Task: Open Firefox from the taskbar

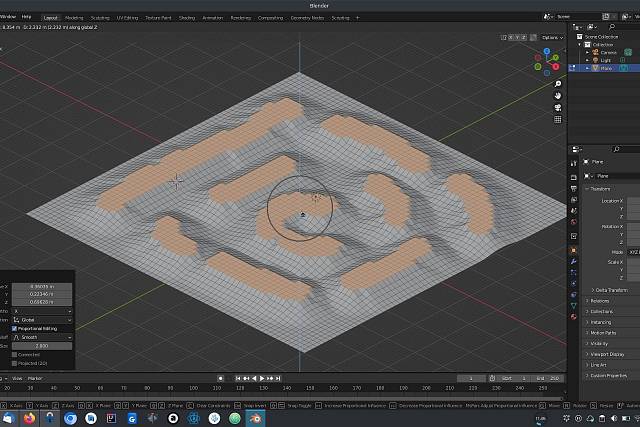Action: (29, 418)
